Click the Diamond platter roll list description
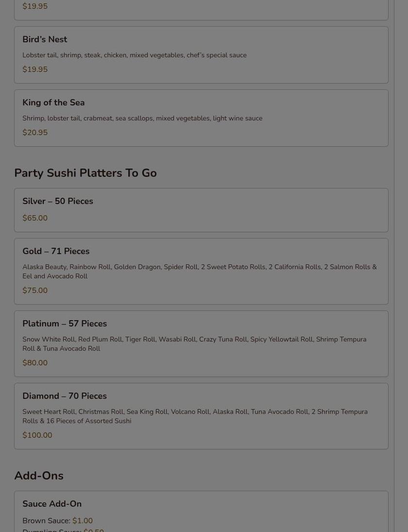The width and height of the screenshot is (408, 532). [x=195, y=416]
